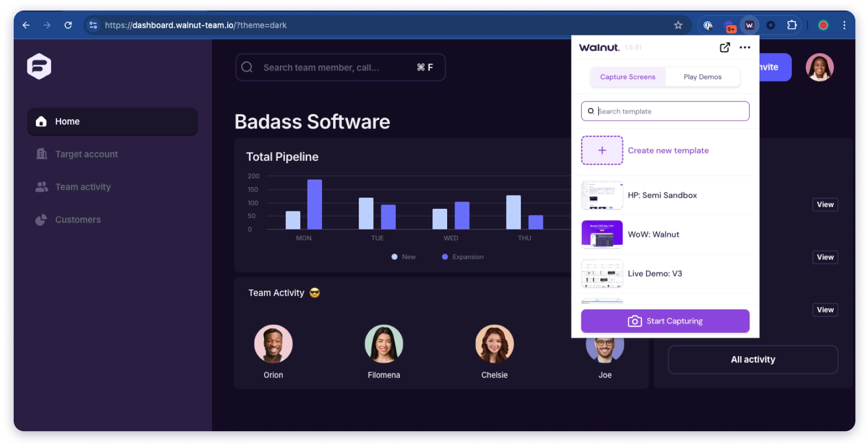Open the Home sidebar item
This screenshot has height=447, width=868.
pos(113,121)
